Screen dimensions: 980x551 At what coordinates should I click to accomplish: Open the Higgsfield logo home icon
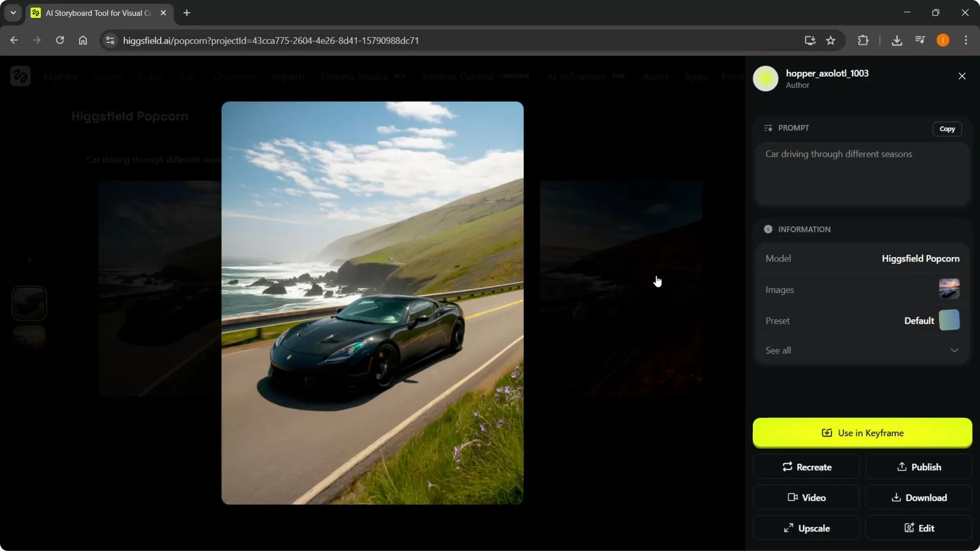click(20, 76)
